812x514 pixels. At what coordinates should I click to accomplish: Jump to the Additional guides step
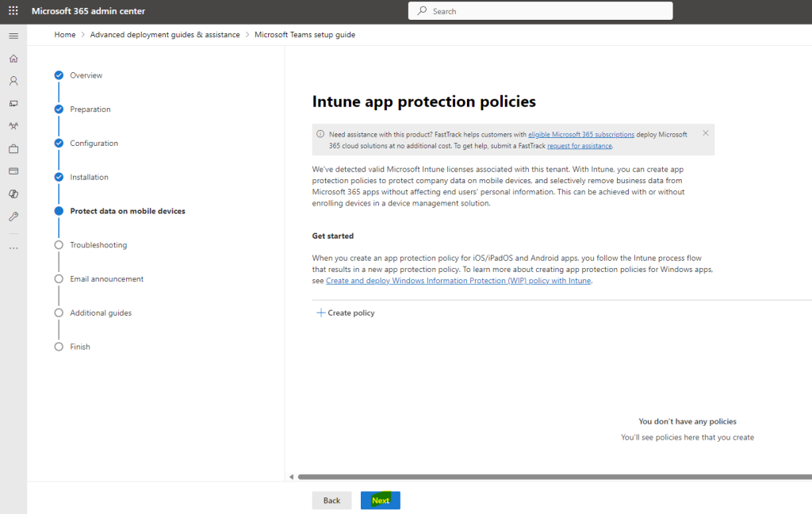click(x=101, y=313)
